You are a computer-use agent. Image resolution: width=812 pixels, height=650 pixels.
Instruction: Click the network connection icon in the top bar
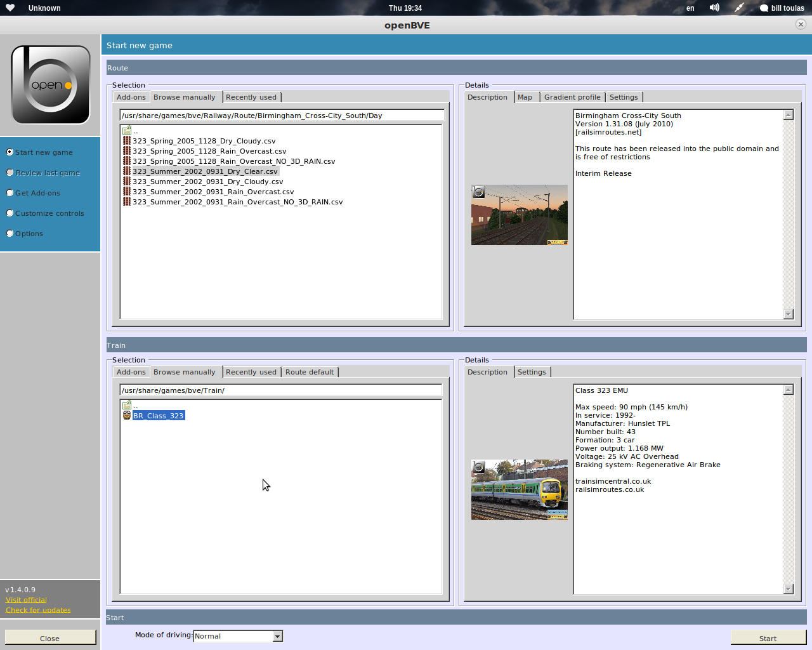pyautogui.click(x=739, y=8)
